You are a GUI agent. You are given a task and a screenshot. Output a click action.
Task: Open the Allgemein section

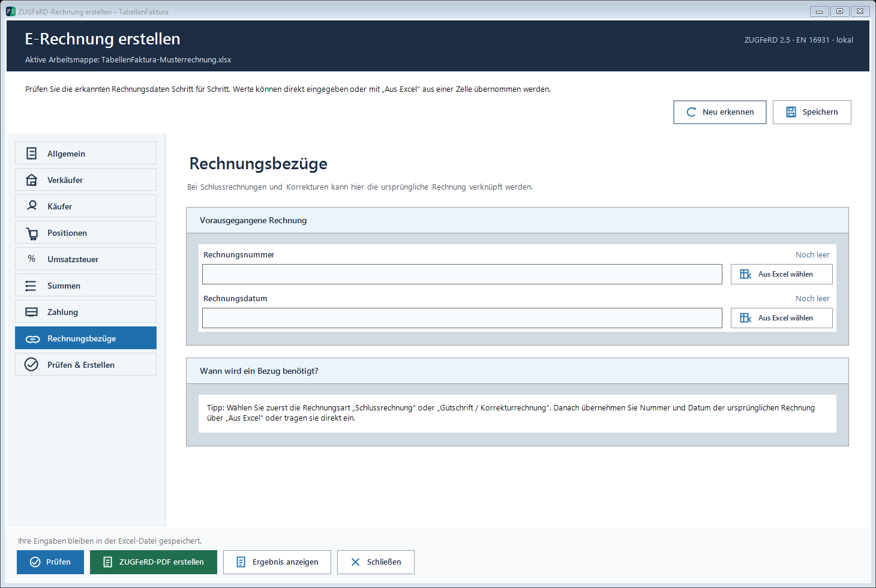click(86, 153)
